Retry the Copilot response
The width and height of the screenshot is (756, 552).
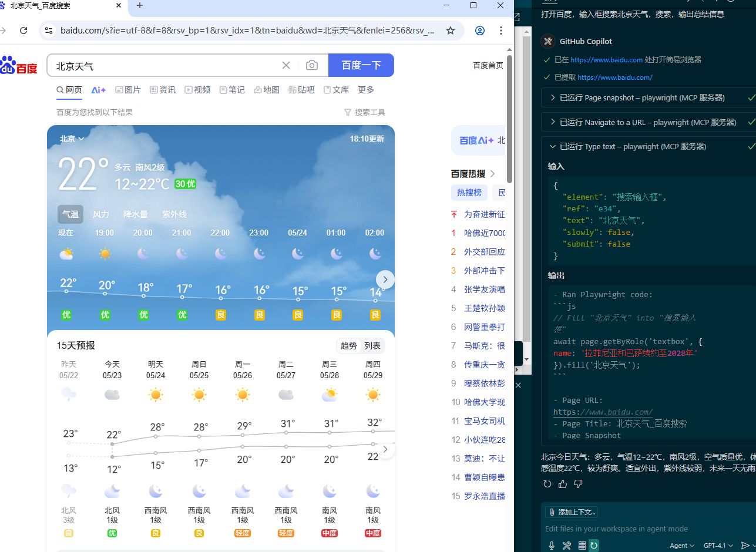[547, 484]
